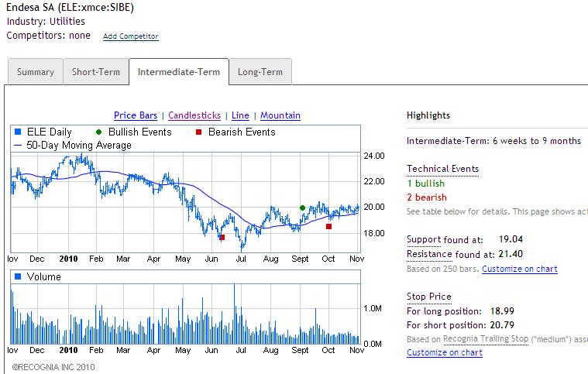Open the Technical Events link
Screen dimensions: 588x374
coord(442,169)
